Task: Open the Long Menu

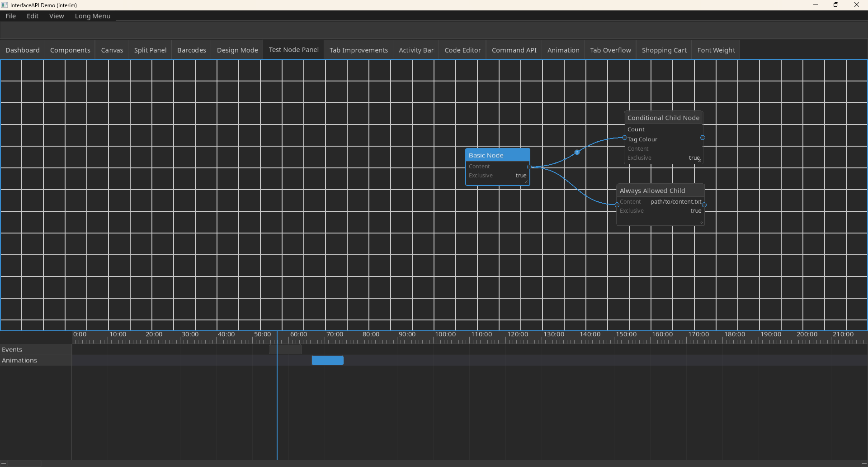Action: [x=93, y=16]
